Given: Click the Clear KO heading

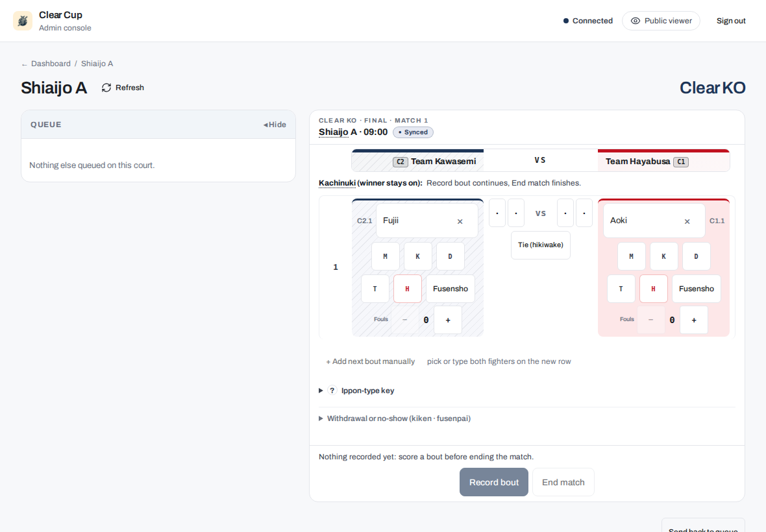Looking at the screenshot, I should [712, 88].
